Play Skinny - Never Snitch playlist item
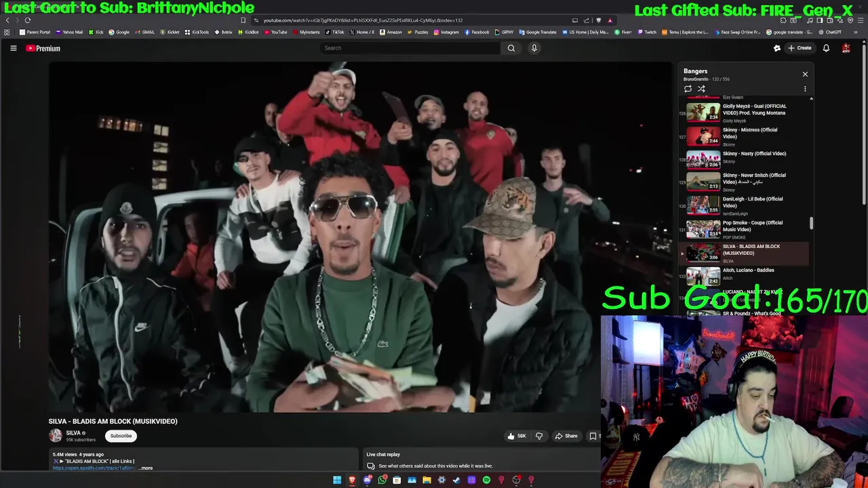Image resolution: width=868 pixels, height=488 pixels. coord(744,183)
